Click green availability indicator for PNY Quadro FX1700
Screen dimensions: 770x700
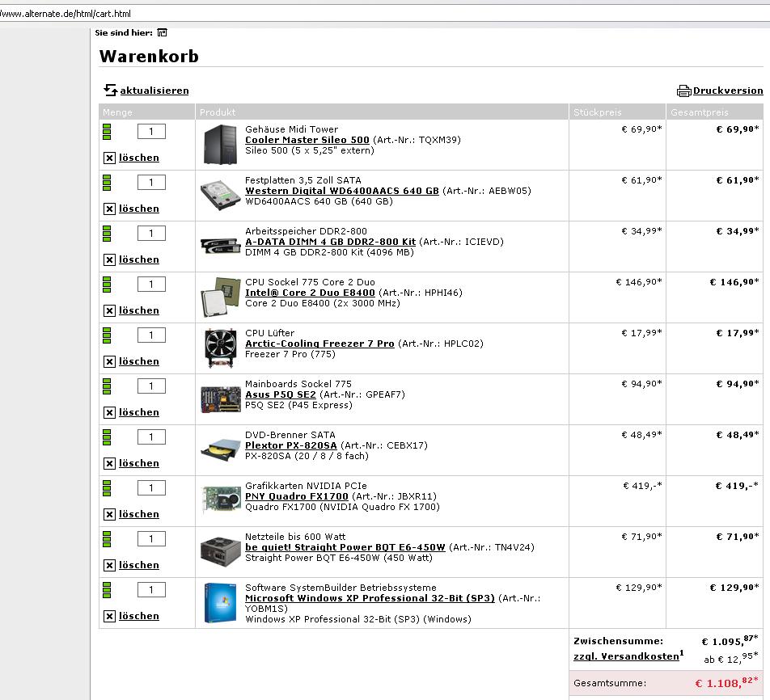pos(107,488)
